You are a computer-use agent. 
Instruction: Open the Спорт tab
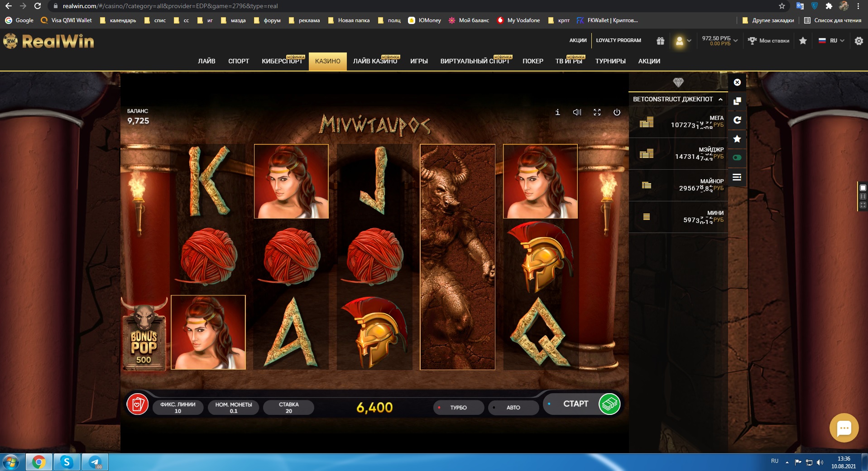[239, 61]
